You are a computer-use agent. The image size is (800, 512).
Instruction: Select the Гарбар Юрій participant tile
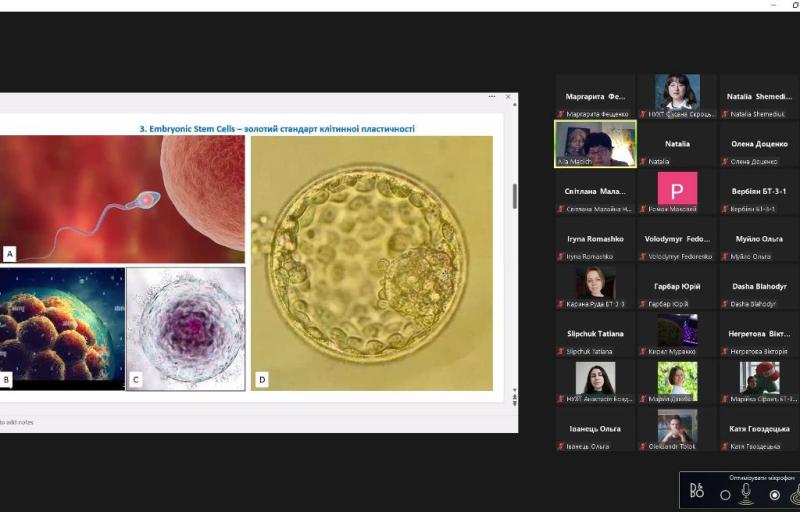pos(677,287)
